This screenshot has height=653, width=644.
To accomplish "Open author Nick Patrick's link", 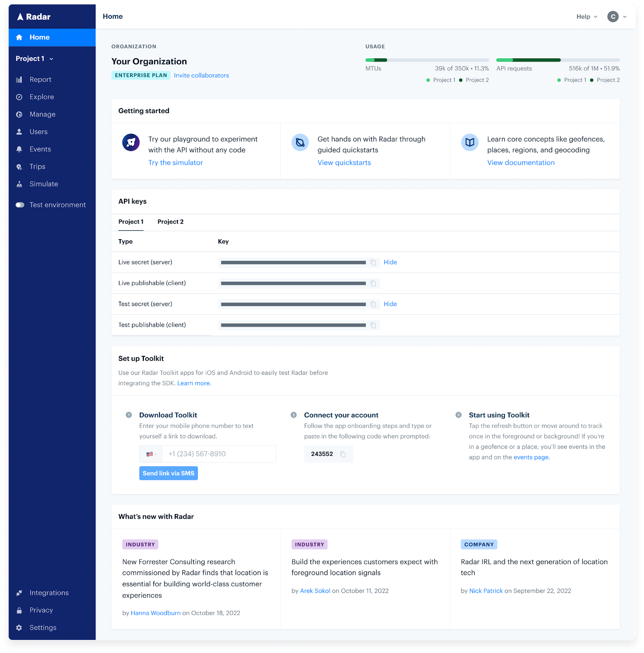I will [486, 591].
